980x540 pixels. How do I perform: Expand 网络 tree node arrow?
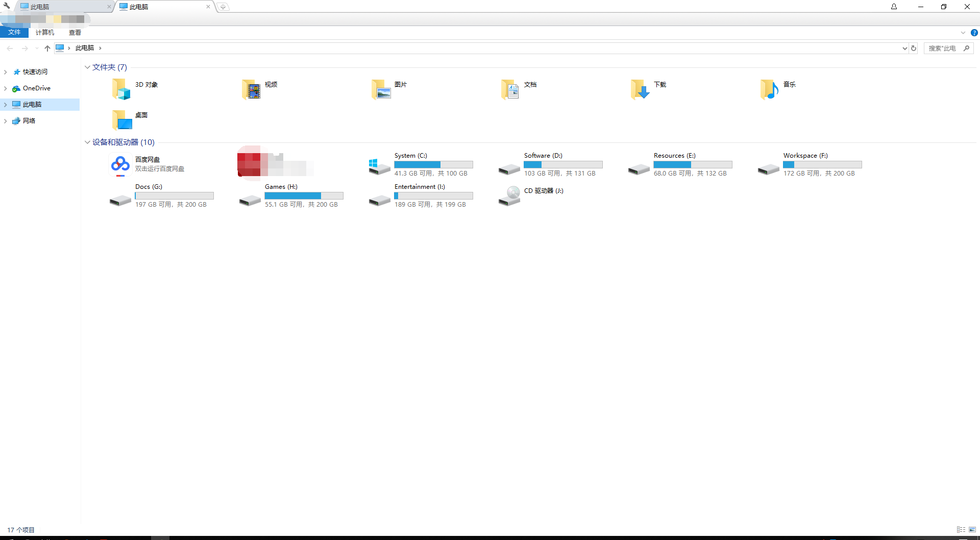tap(5, 121)
